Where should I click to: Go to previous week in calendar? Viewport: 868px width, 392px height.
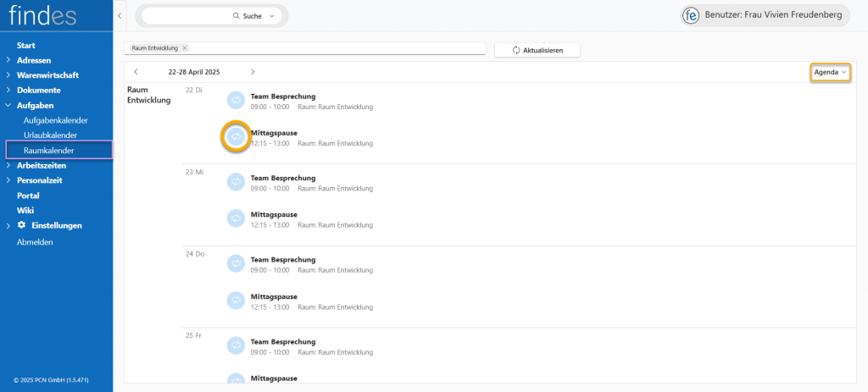click(136, 72)
